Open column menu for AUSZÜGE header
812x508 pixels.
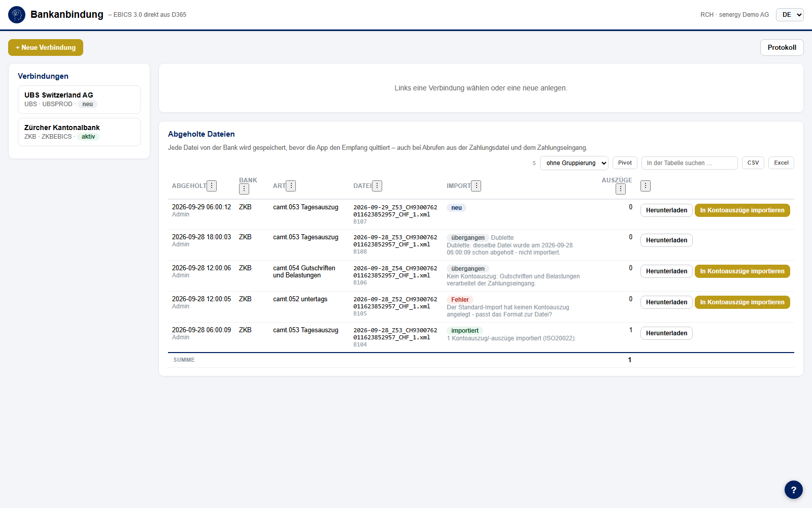tap(621, 189)
